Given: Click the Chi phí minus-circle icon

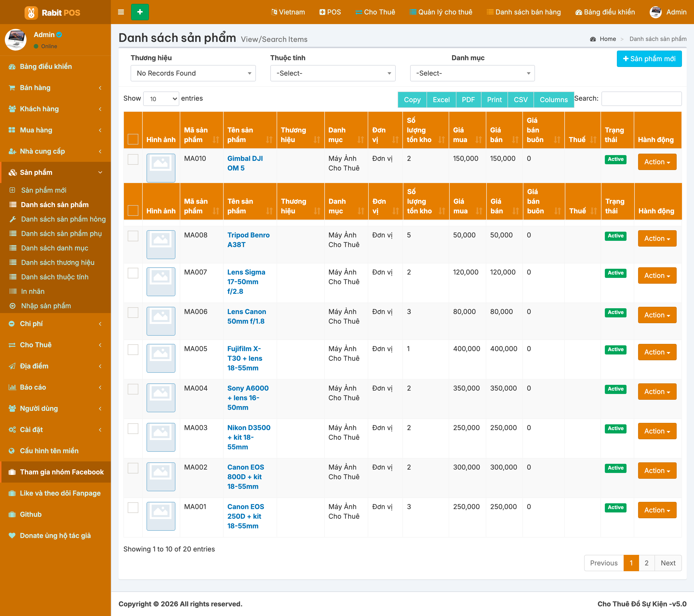Looking at the screenshot, I should coord(12,324).
